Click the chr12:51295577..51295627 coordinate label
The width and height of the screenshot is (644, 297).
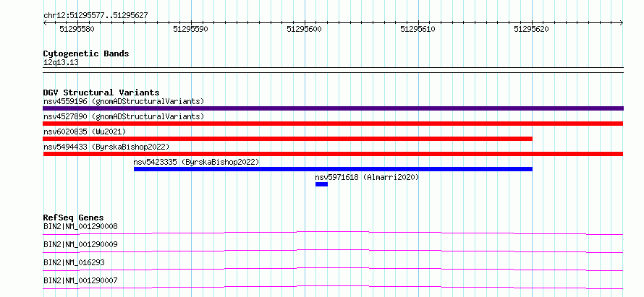coord(96,16)
